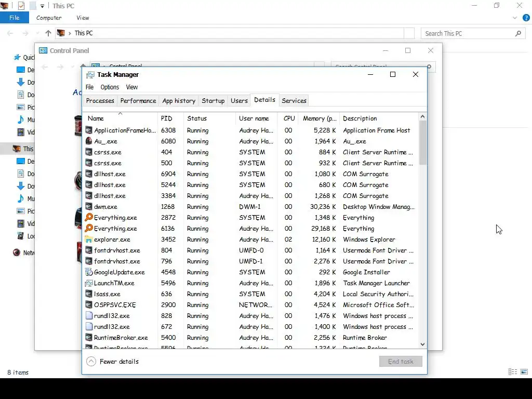Click the dwm.exe process icon
532x399 pixels.
[88, 206]
